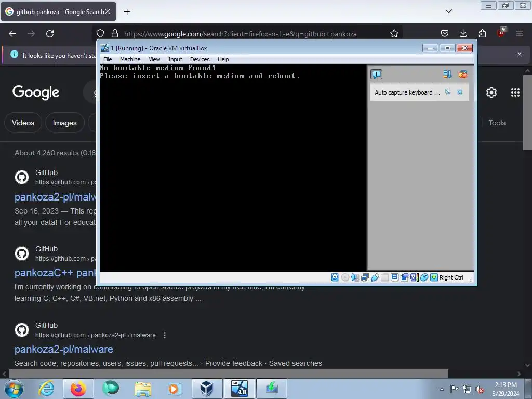Click the VirtualBox title bar app icon

(x=104, y=48)
